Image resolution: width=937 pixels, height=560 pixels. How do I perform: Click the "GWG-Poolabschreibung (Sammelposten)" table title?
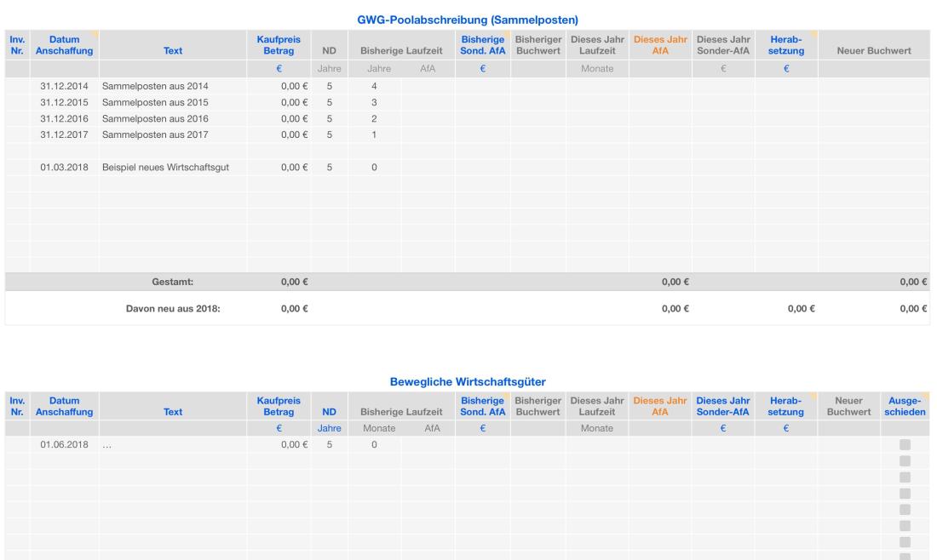pyautogui.click(x=468, y=19)
